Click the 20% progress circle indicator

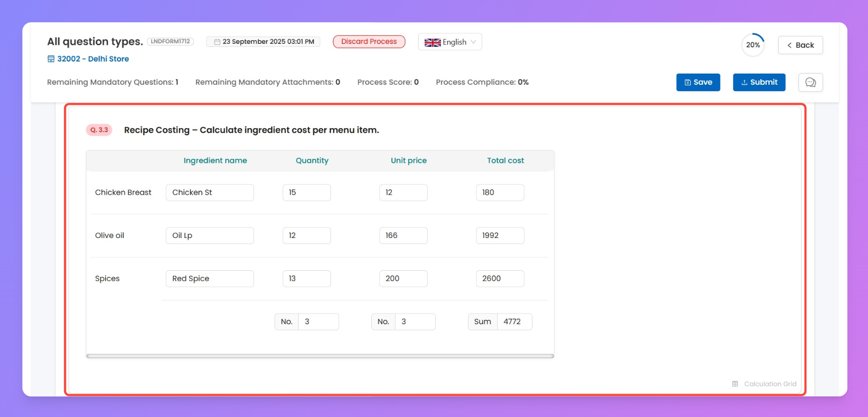753,45
